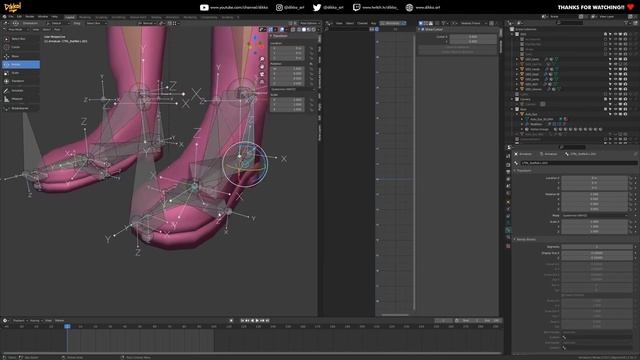Click Cursor X value in graph editor sidebar
640x360 pixels.
point(473,37)
